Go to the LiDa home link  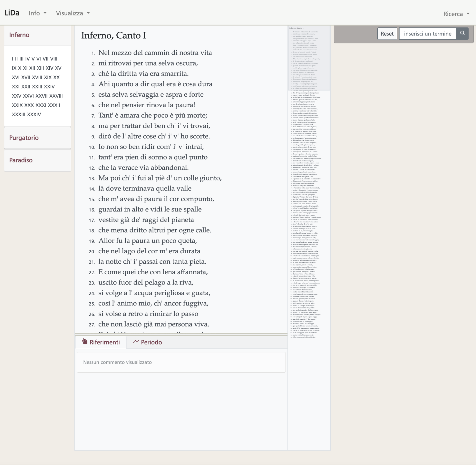pyautogui.click(x=12, y=13)
